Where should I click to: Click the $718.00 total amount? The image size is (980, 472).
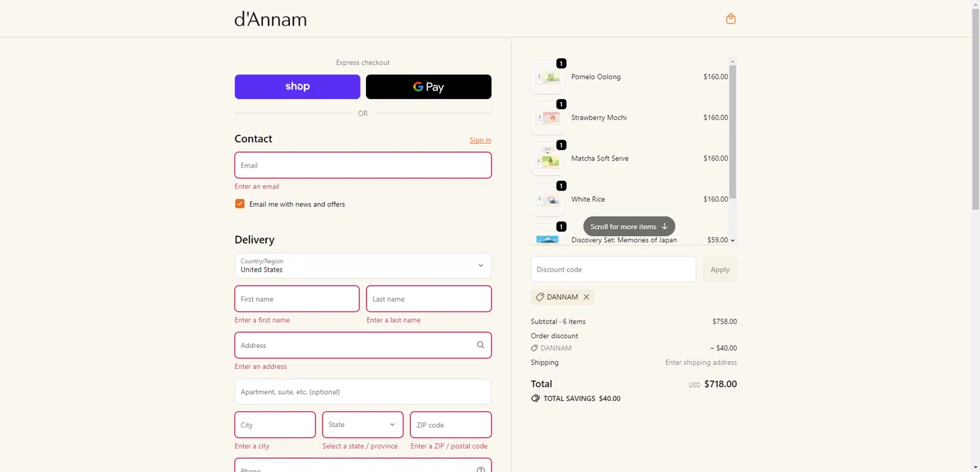click(721, 384)
